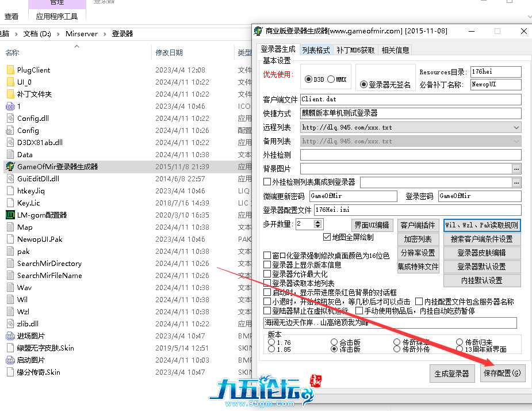The height and width of the screenshot is (411, 532).
Task: Click the GameOfMir登录器生成器 application icon
Action: (10, 166)
